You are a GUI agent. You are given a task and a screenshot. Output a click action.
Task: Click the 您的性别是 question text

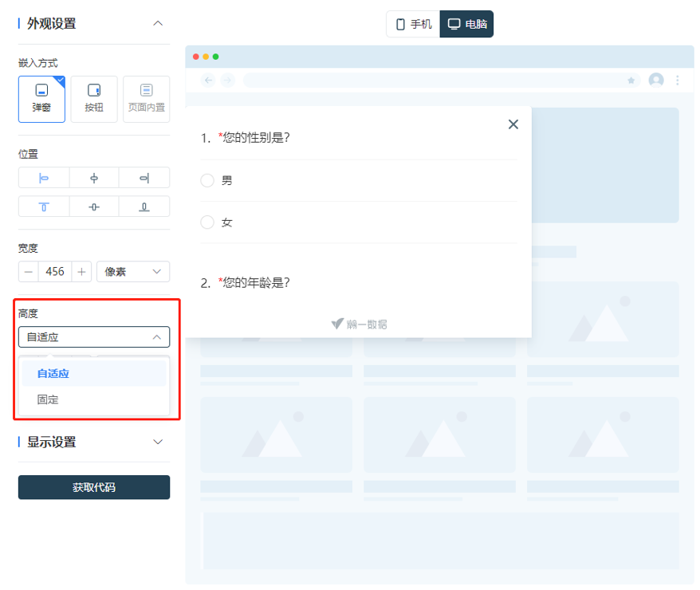tap(256, 137)
